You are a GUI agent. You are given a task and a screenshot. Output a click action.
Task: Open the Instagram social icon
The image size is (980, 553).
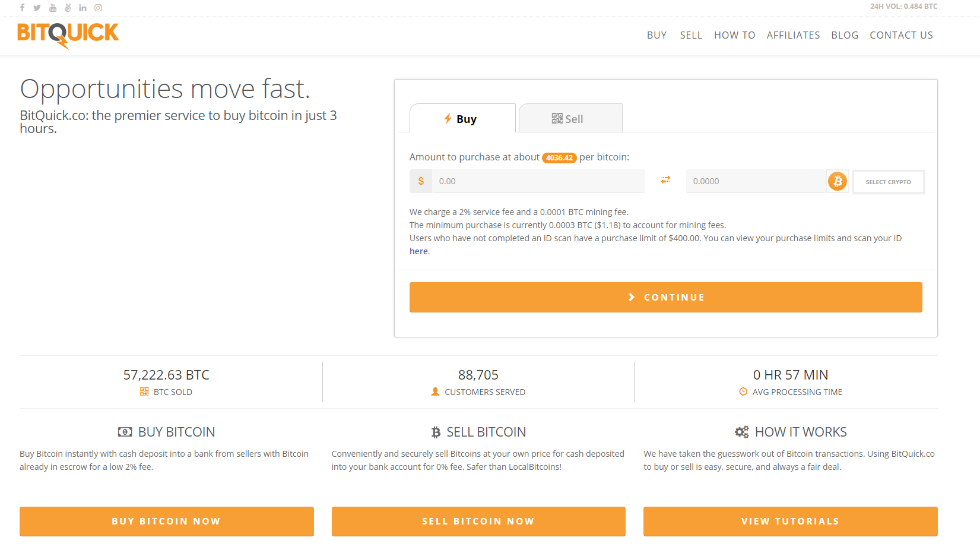[98, 8]
